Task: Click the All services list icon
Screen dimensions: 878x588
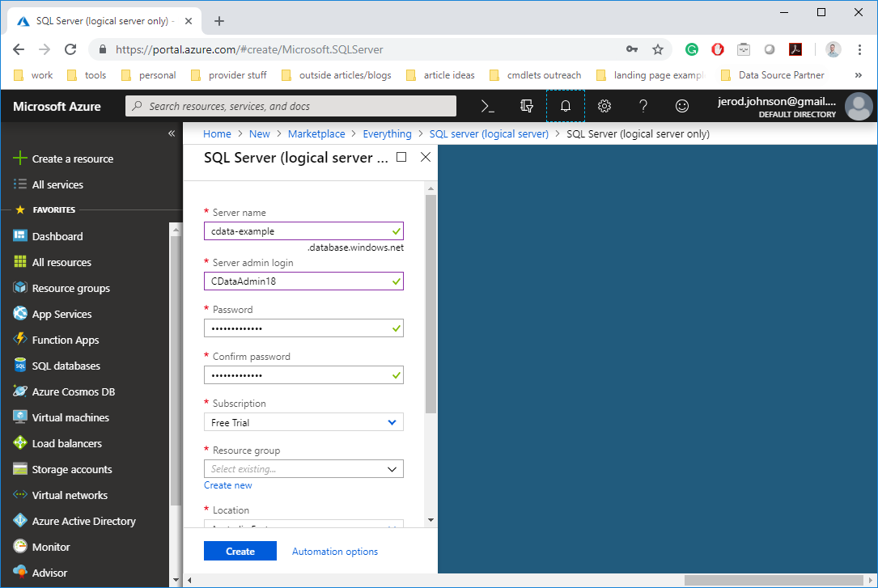Action: click(x=20, y=184)
